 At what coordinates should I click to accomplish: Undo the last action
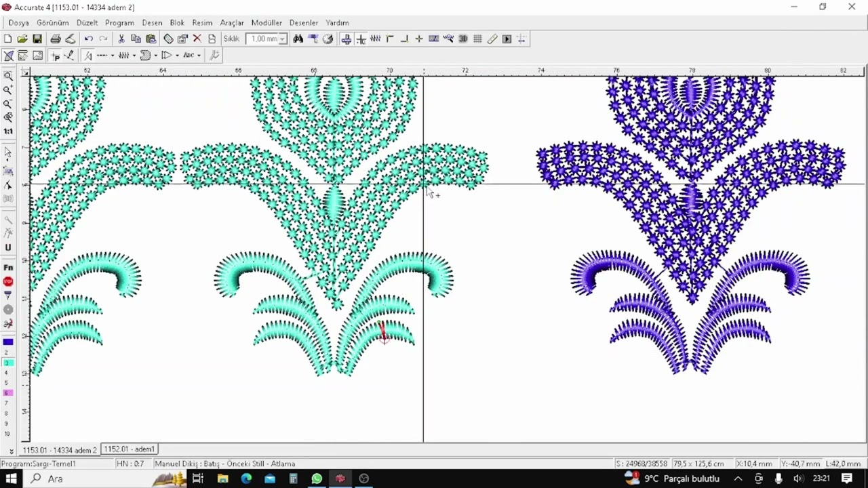click(89, 39)
